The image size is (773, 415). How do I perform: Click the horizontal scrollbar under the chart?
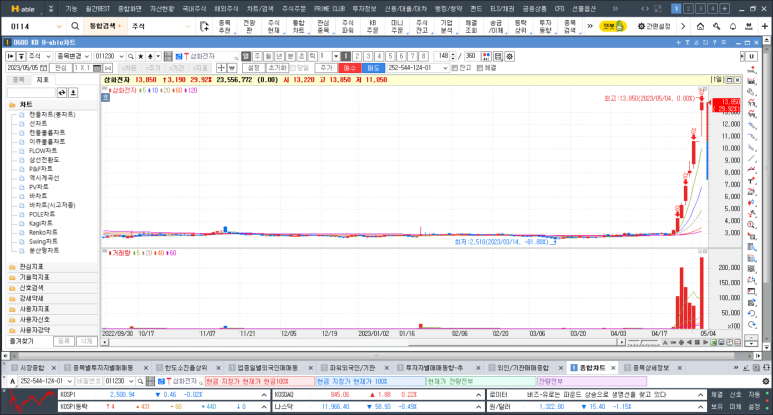coord(364,342)
